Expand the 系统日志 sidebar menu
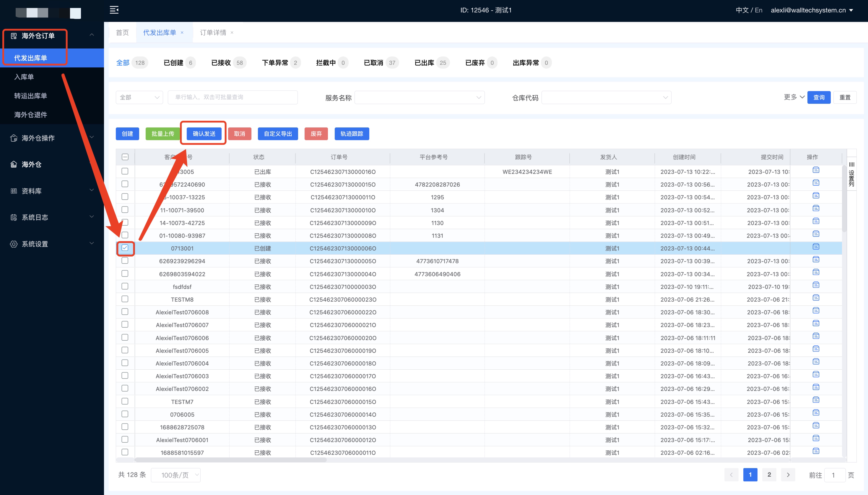 click(x=52, y=218)
